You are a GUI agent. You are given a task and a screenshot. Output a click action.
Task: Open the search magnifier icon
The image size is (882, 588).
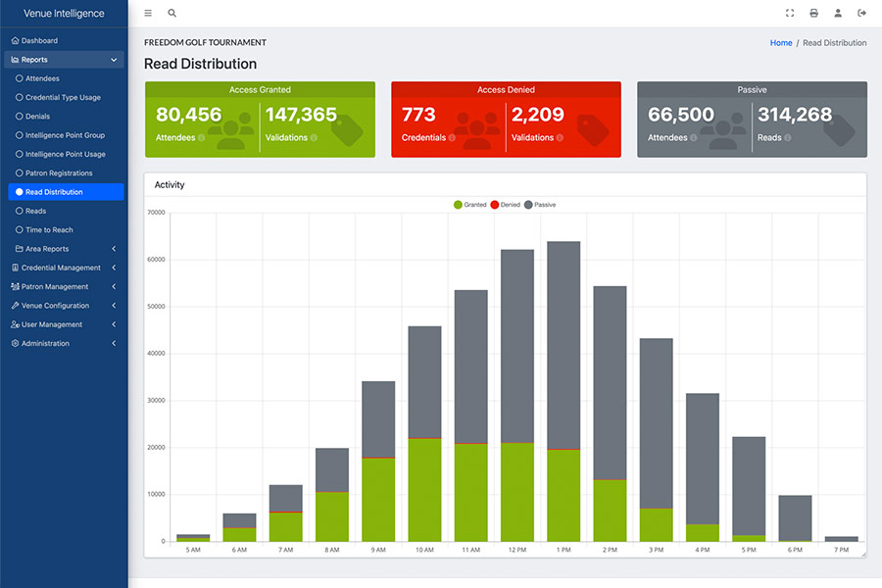pos(172,13)
